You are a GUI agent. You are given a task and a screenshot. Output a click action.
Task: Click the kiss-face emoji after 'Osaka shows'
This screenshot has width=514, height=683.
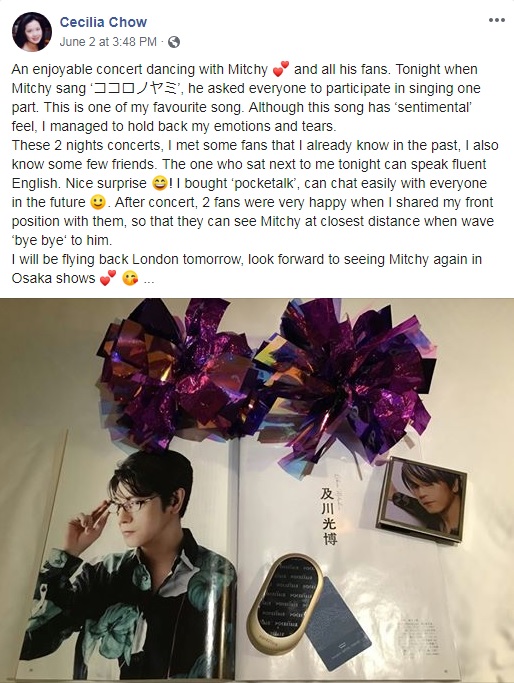[130, 278]
